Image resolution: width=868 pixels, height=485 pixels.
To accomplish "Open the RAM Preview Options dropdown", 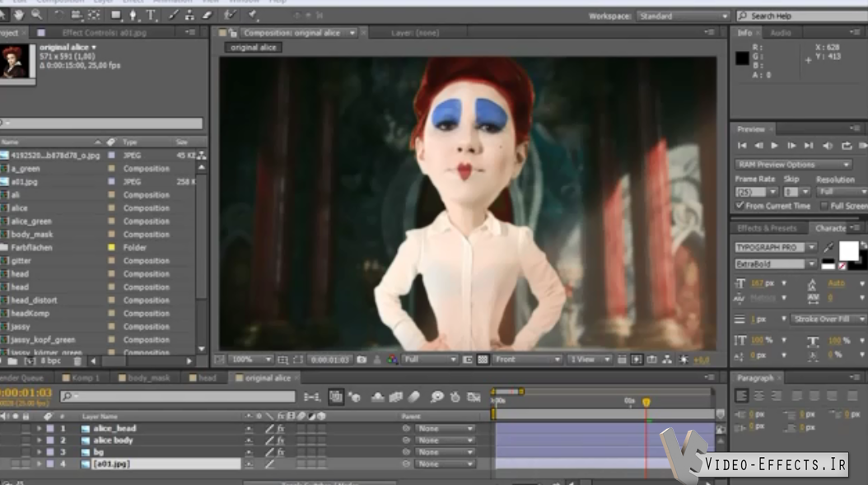I will pos(793,165).
